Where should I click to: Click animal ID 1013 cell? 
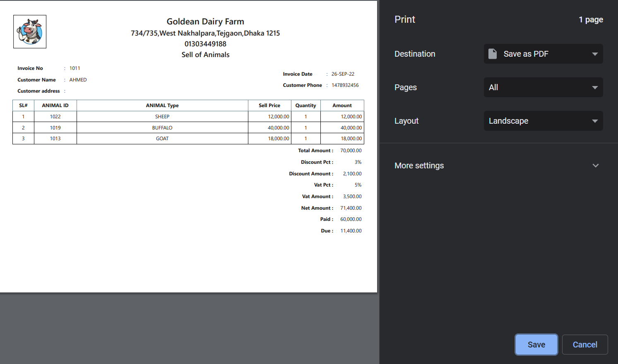click(x=55, y=139)
